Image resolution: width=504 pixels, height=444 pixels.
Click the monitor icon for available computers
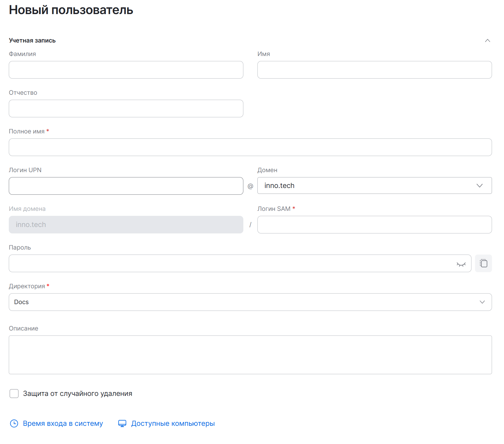click(x=122, y=423)
